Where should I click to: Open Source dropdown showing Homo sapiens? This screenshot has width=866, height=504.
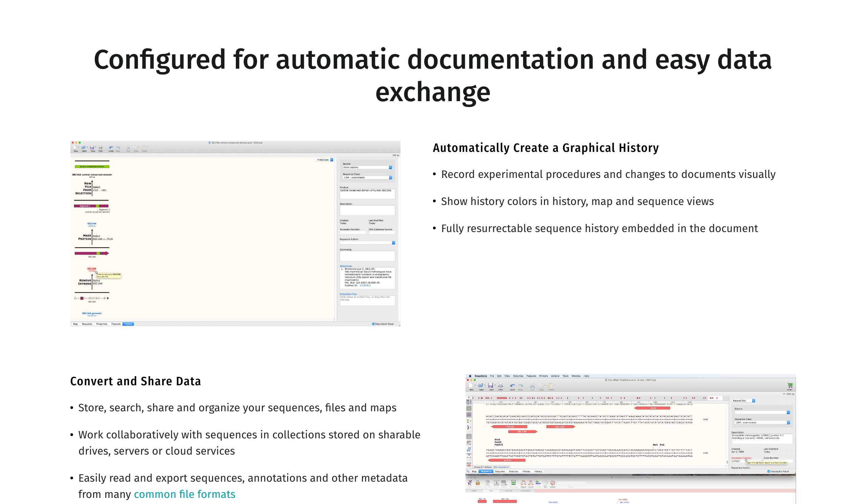(367, 167)
